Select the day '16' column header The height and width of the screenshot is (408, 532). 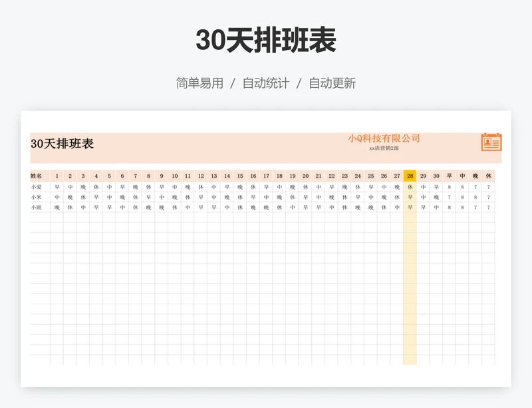(253, 176)
